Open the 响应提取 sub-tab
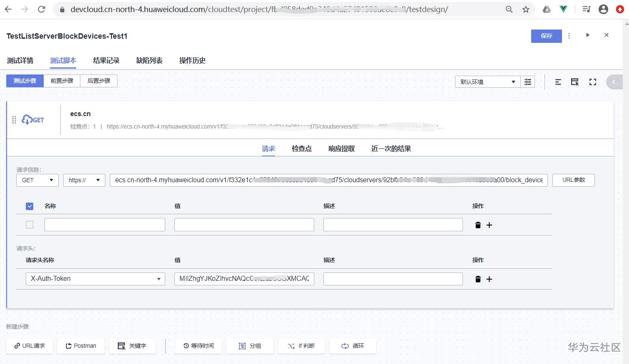629x364 pixels. (x=342, y=149)
